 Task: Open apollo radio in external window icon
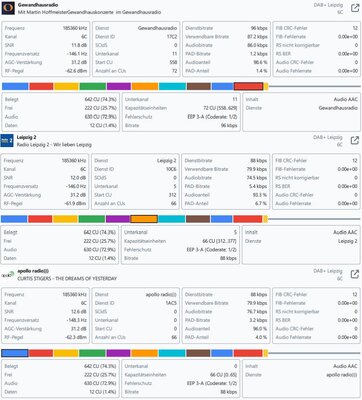(355, 274)
